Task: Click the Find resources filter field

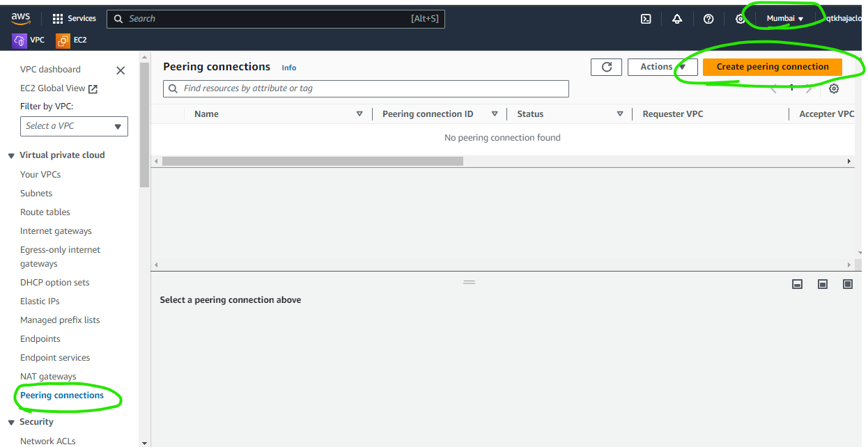Action: click(366, 88)
